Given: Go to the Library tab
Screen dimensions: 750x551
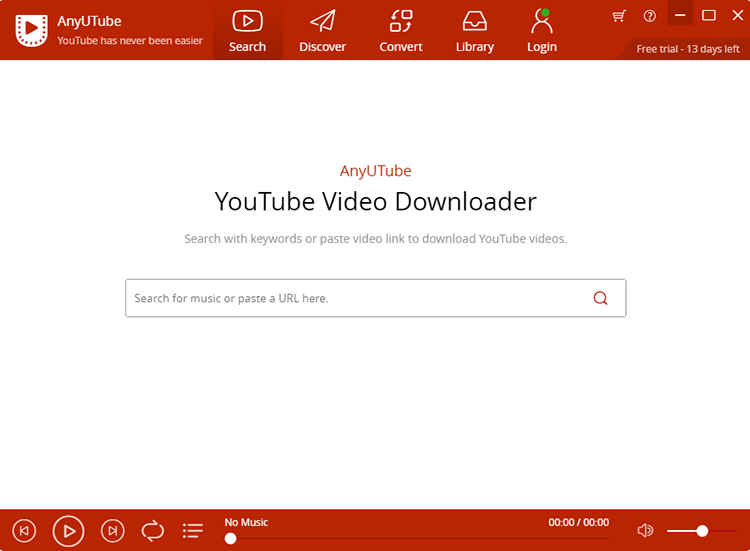Looking at the screenshot, I should 474,31.
